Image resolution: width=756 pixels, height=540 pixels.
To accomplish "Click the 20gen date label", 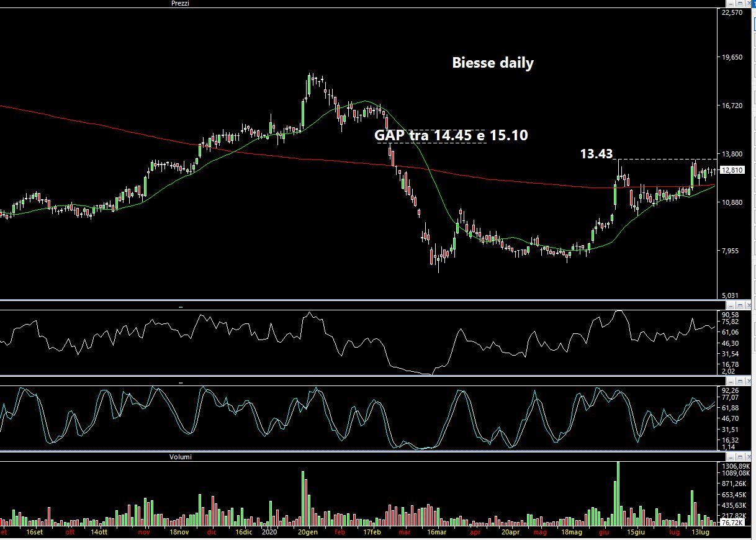I will pos(308,533).
